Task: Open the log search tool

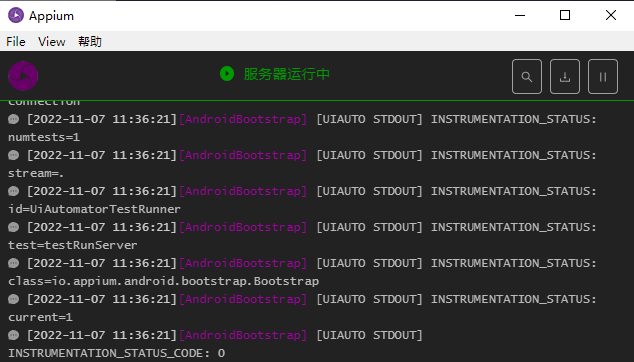Action: pos(526,76)
